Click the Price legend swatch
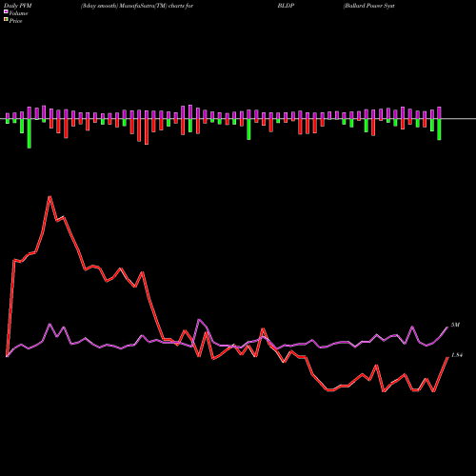 click(6, 20)
